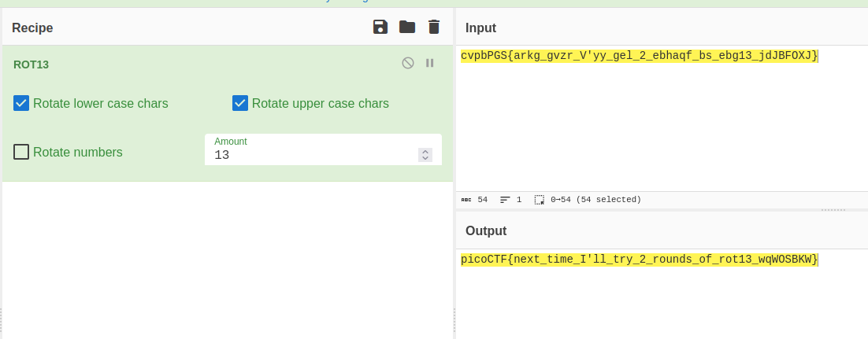The height and width of the screenshot is (339, 868).
Task: Uncheck Rotate lower case chars
Action: point(21,103)
